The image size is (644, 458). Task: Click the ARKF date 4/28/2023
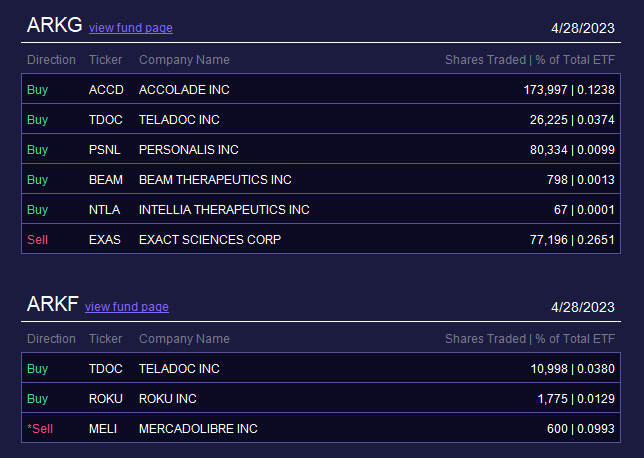tap(582, 307)
